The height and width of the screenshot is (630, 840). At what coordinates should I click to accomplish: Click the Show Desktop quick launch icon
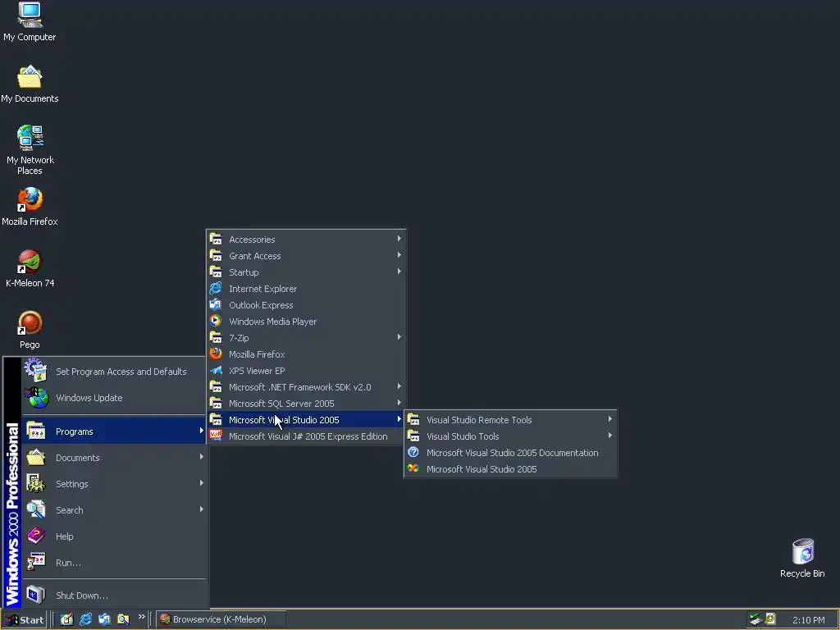coord(66,619)
